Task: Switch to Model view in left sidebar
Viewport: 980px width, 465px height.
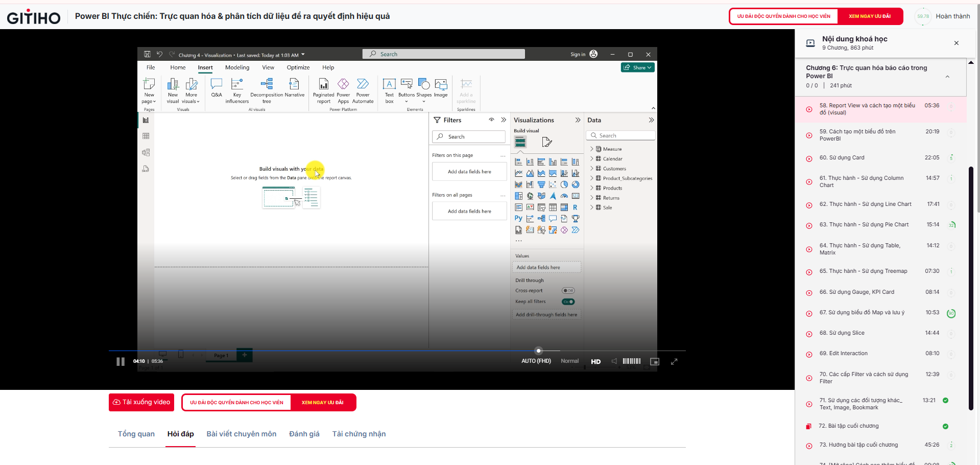Action: click(x=146, y=152)
